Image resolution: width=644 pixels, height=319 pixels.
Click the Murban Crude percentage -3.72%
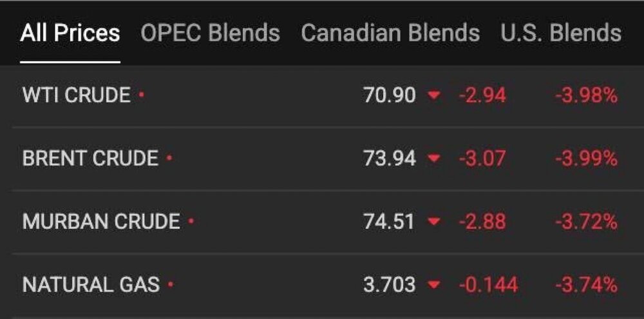586,222
